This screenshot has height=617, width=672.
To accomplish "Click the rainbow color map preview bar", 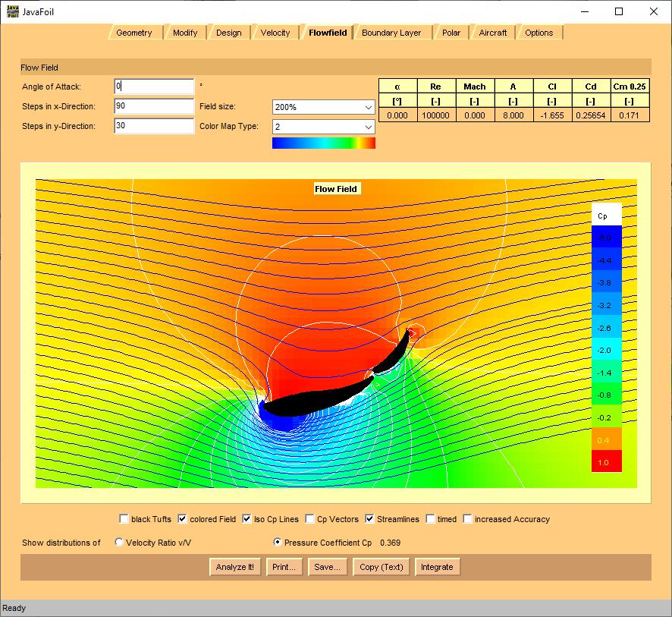I will [x=324, y=143].
